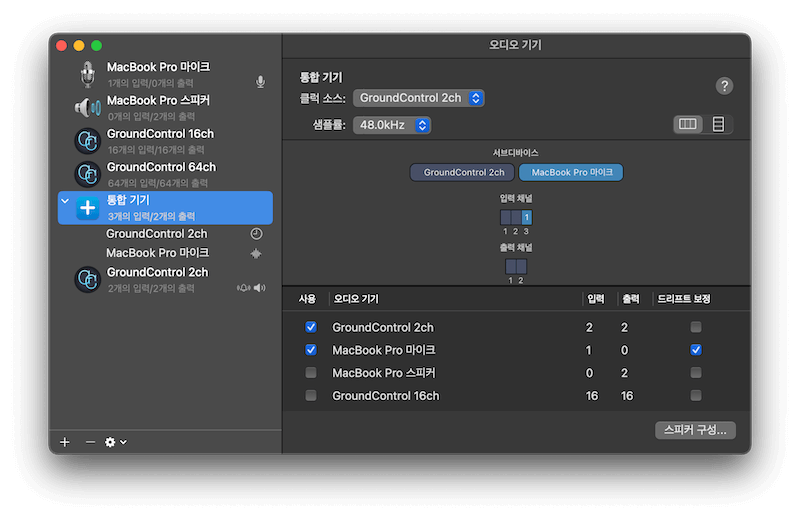Select MacBook Pro 스피커 speaker device icon
800x519 pixels.
pos(88,108)
